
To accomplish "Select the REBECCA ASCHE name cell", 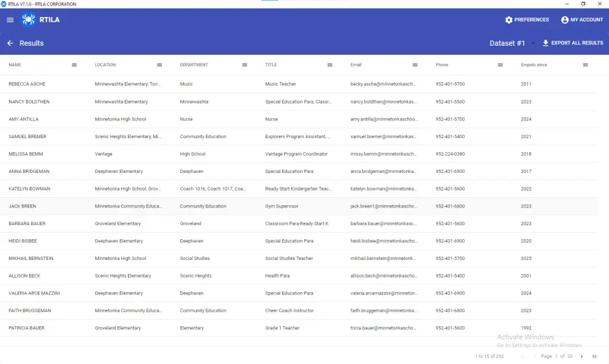I will [27, 84].
